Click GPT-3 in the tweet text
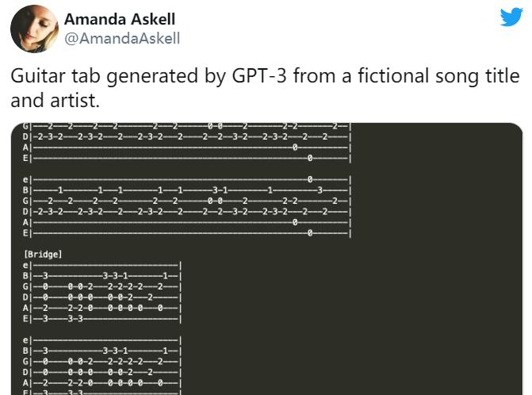The width and height of the screenshot is (532, 395). click(x=259, y=75)
